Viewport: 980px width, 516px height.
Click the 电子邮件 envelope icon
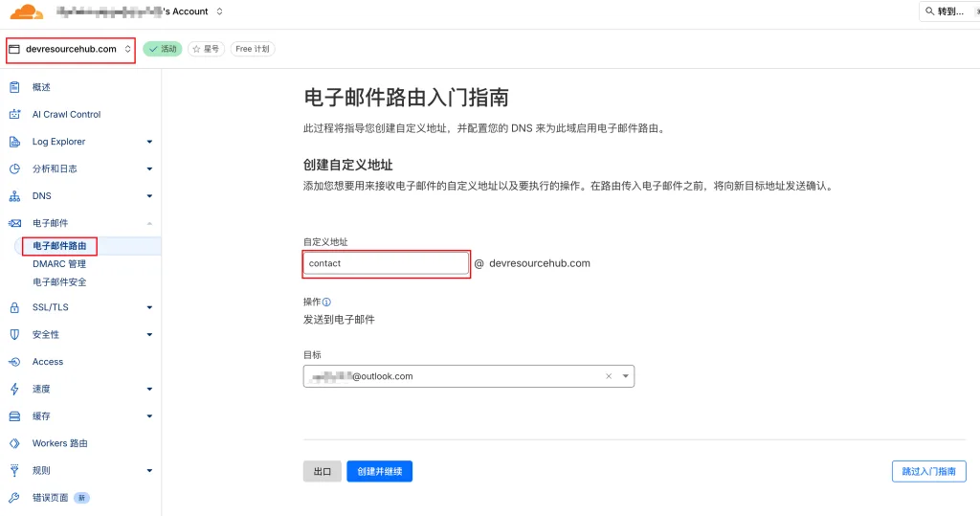(14, 223)
